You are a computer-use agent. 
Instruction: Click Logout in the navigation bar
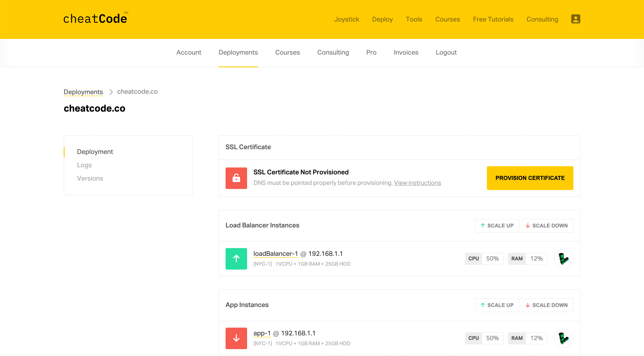click(x=446, y=52)
